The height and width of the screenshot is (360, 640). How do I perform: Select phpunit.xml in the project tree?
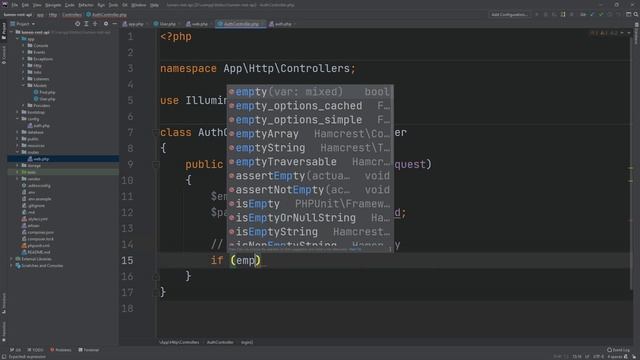[x=36, y=246]
